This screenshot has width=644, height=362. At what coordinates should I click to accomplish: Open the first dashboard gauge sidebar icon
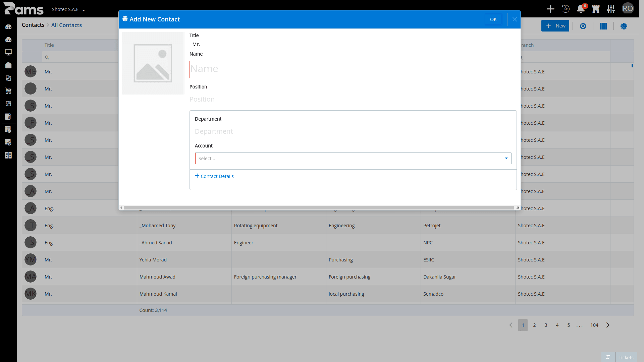[8, 27]
